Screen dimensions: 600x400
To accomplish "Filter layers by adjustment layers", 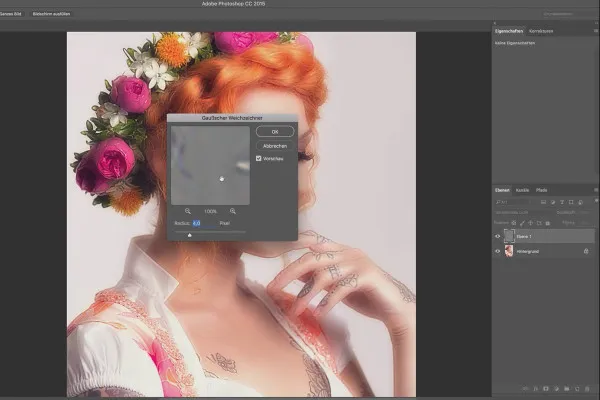I will point(553,202).
